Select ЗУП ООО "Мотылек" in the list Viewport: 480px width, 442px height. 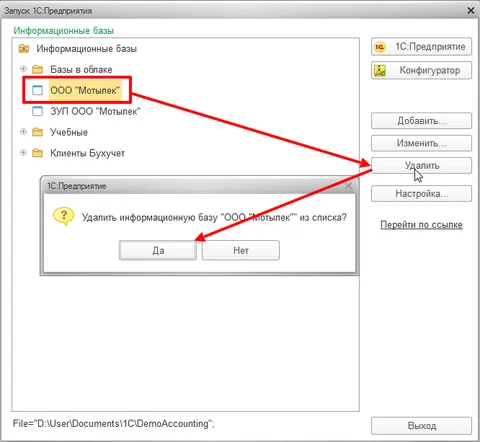95,111
